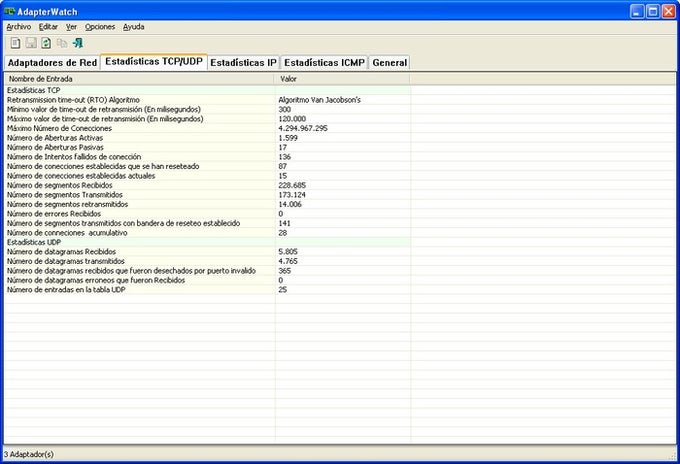Image resolution: width=680 pixels, height=464 pixels.
Task: Select the Estadísticas TCP/UDP tab
Action: [x=154, y=62]
